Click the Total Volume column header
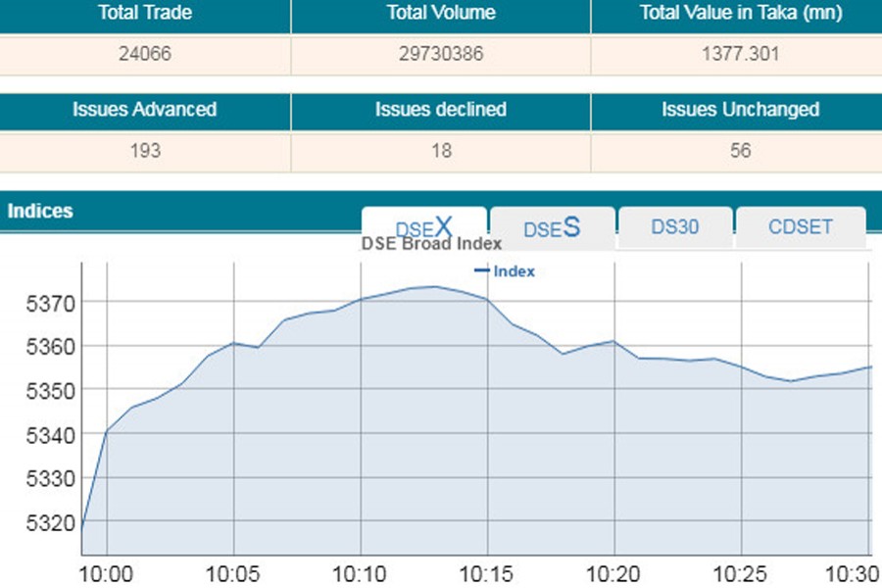 pos(440,14)
